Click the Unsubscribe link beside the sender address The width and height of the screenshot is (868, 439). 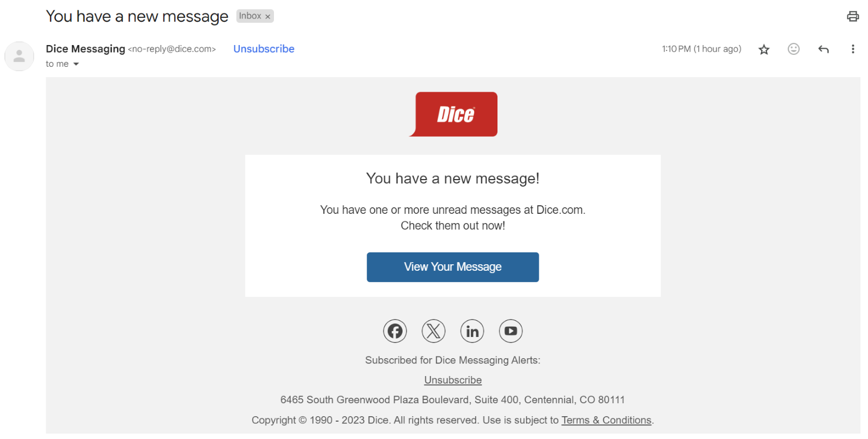pos(264,49)
